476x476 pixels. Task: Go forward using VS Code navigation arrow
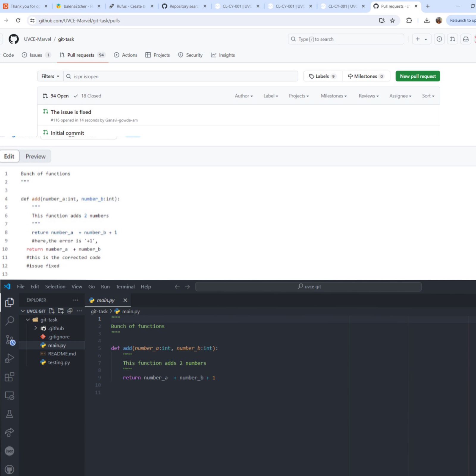coord(187,286)
